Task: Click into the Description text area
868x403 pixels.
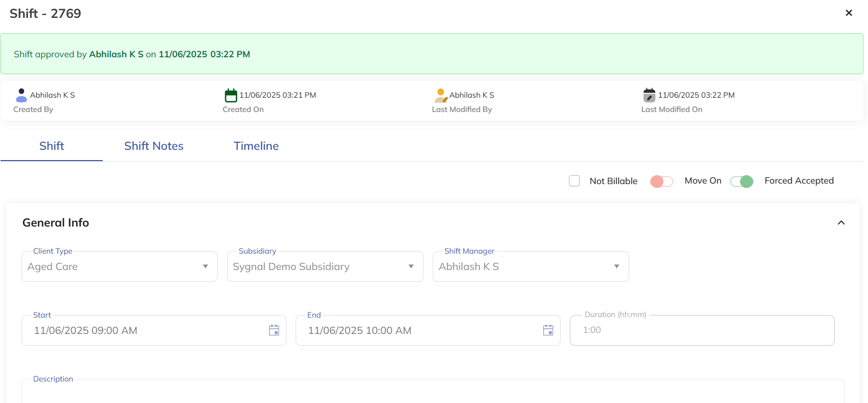Action: coord(433,393)
